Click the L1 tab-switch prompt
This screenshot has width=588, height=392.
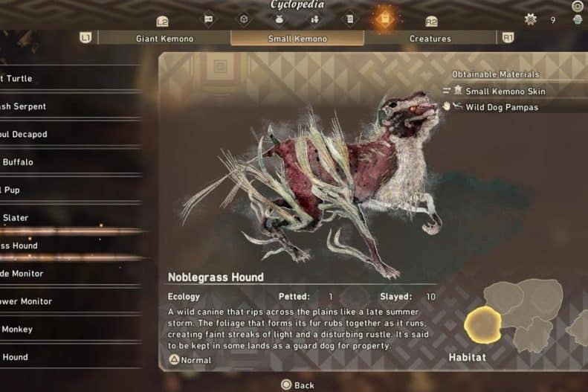click(85, 38)
